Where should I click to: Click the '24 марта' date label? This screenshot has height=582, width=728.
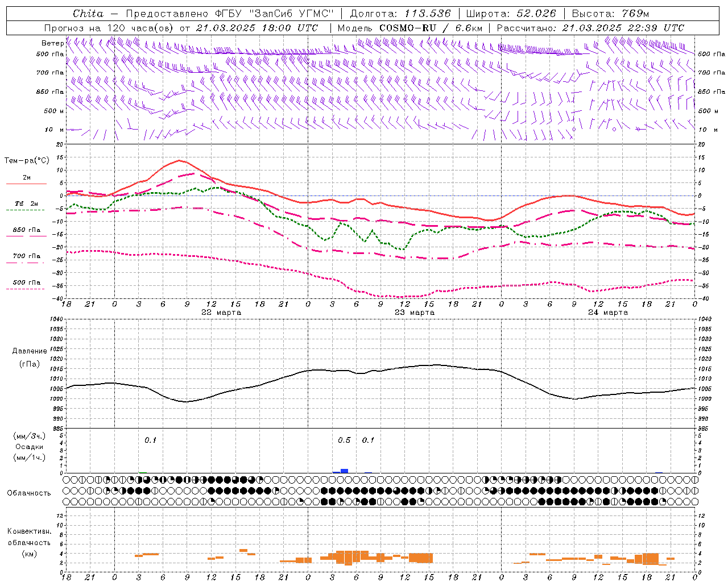tap(608, 313)
